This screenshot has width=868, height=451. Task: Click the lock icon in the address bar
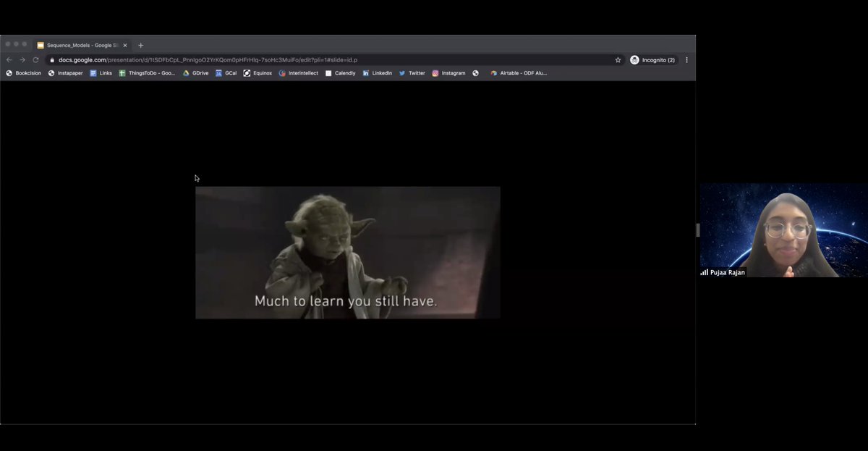click(52, 60)
